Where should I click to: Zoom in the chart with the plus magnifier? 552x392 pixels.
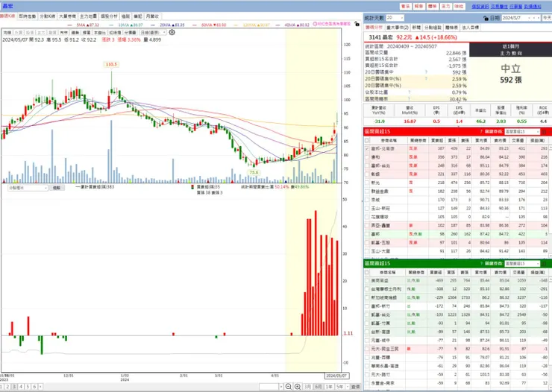(298, 387)
